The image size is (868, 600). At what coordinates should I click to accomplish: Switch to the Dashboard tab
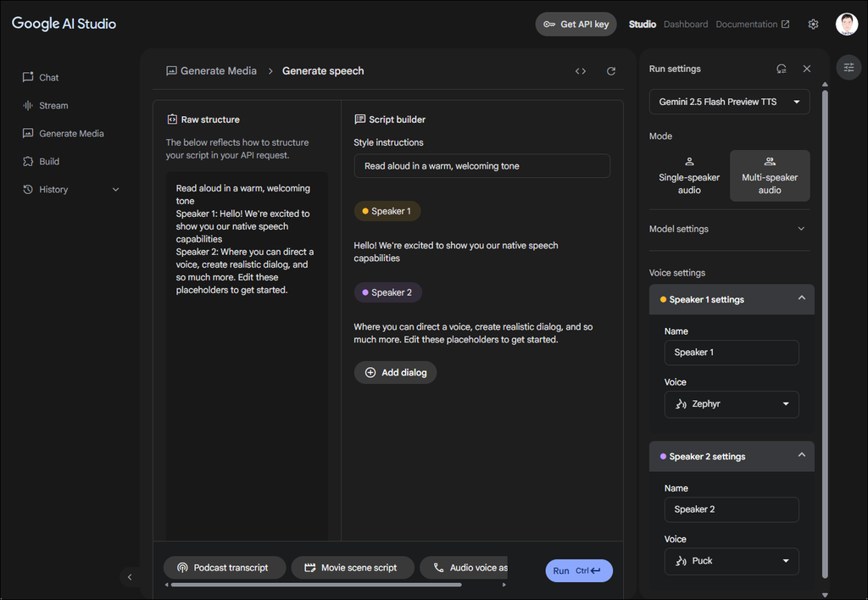coord(685,25)
